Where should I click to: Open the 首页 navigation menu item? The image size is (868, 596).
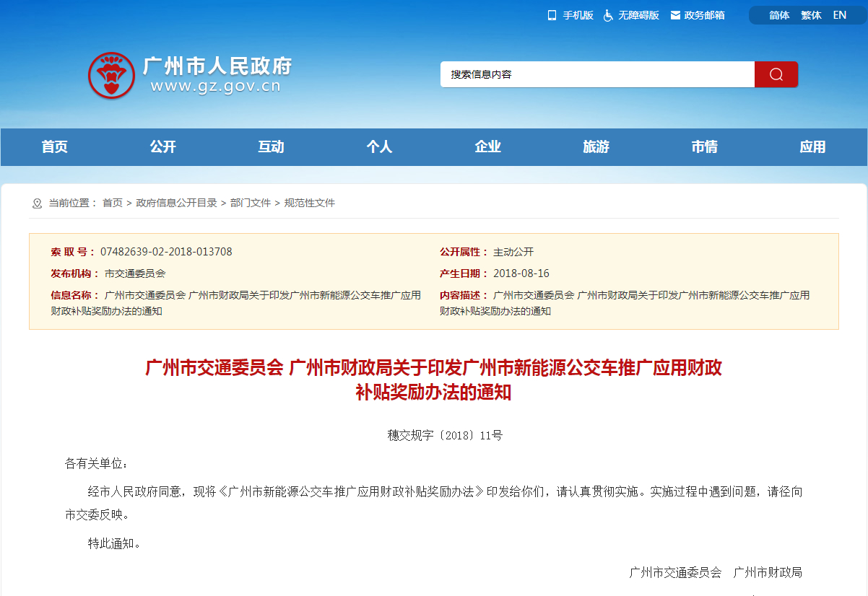point(54,147)
